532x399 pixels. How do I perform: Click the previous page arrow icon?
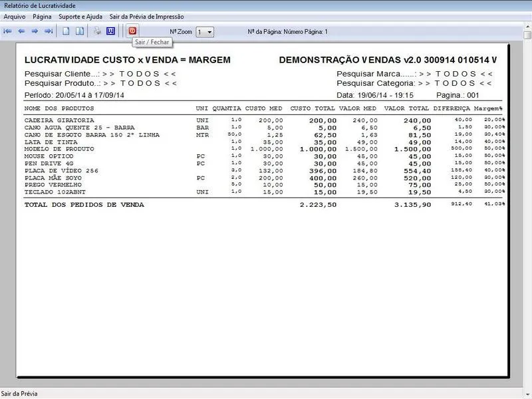21,31
